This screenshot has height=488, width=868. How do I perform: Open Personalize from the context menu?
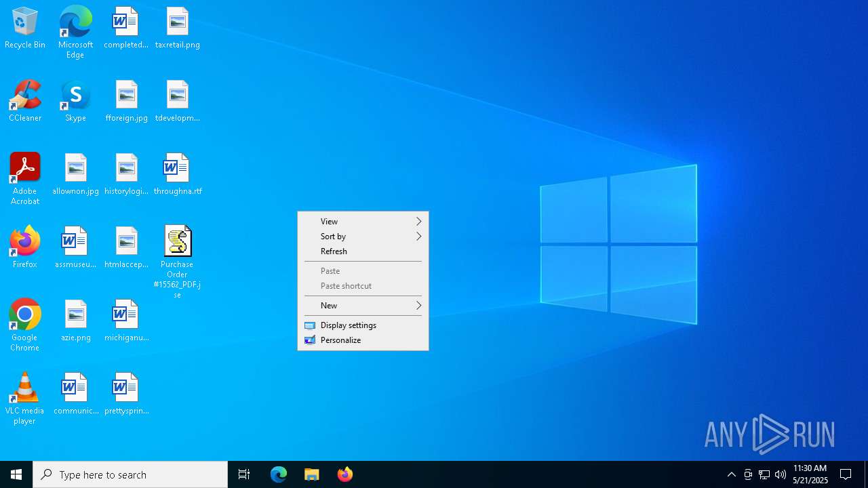pyautogui.click(x=363, y=340)
